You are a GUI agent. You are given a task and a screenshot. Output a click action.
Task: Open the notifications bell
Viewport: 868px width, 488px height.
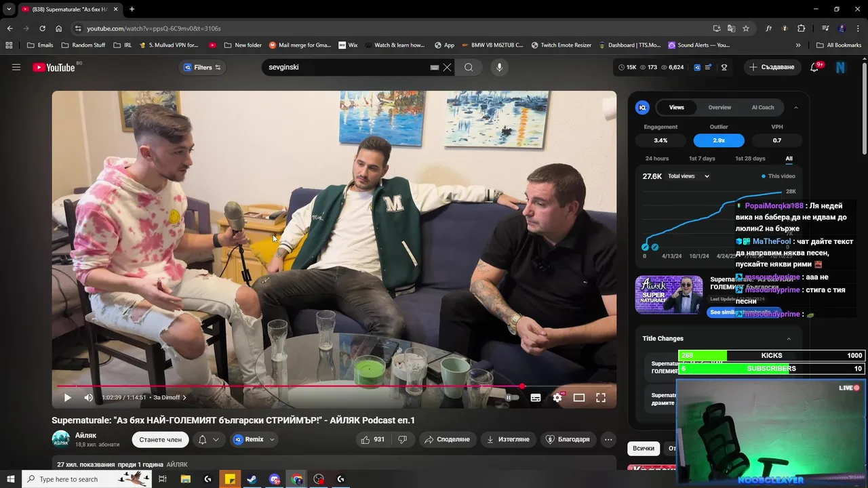[x=814, y=67]
